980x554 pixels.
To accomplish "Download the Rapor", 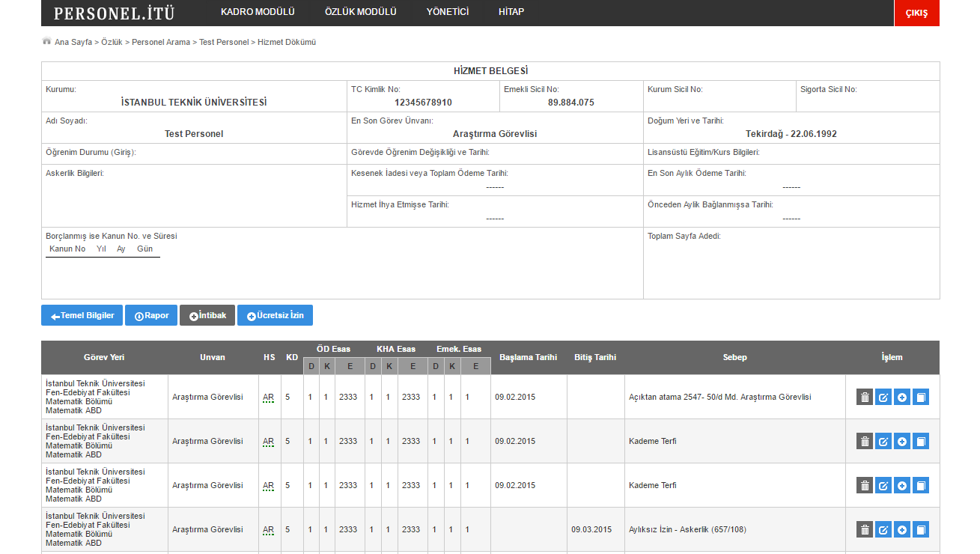I will [x=151, y=316].
